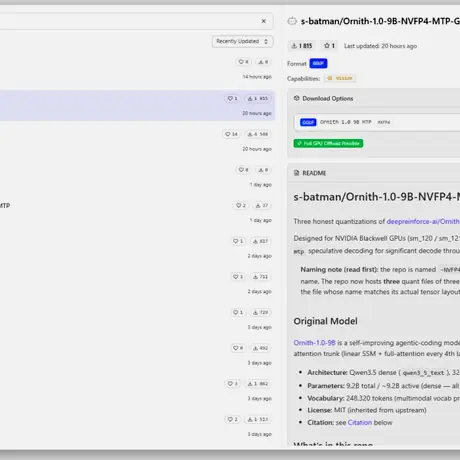460x460 pixels.
Task: Click the Parameters: 9.2B total bullet
Action: pos(383,386)
